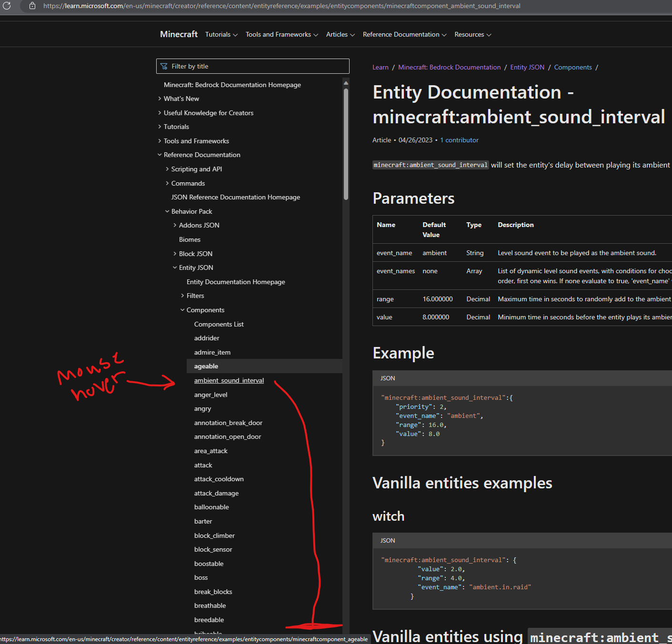This screenshot has width=672, height=644.
Task: Expand Useful Knowledge for Creators
Action: pyautogui.click(x=160, y=113)
